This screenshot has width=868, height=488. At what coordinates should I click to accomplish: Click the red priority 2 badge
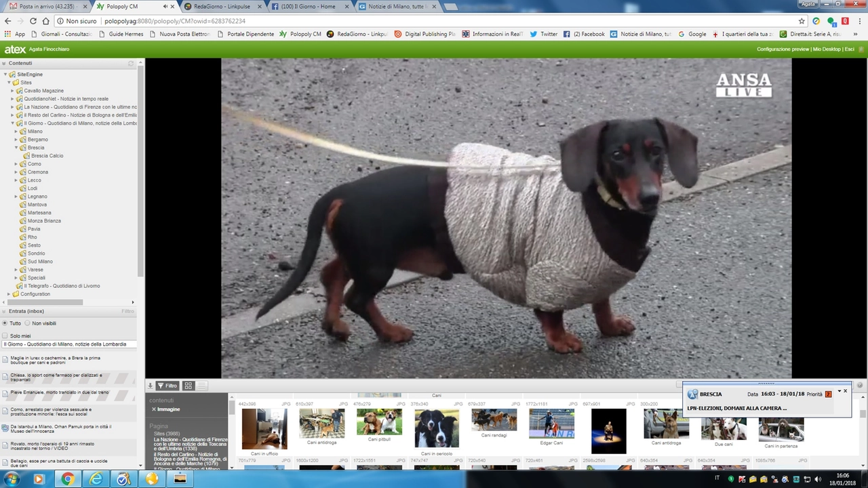(828, 394)
